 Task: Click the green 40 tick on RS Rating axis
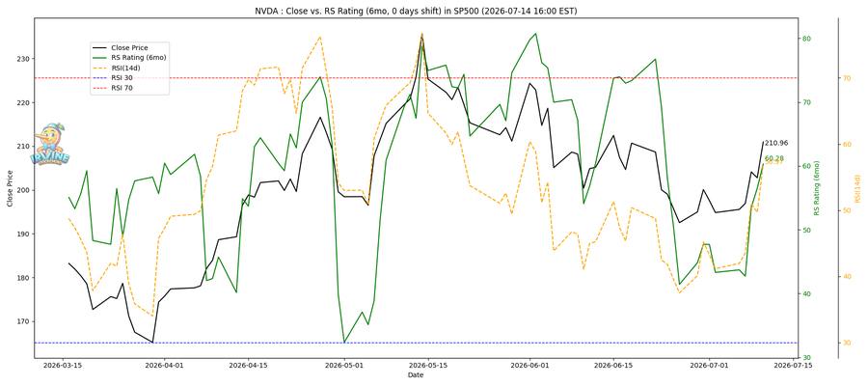[806, 294]
